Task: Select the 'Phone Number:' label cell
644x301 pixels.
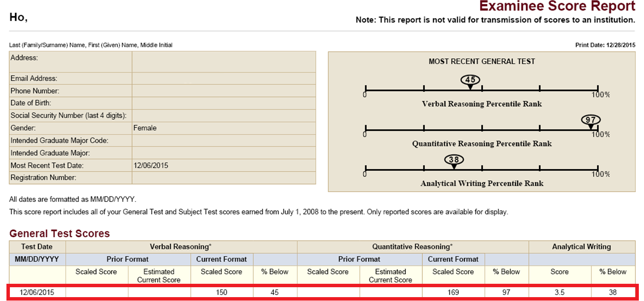Action: click(71, 91)
